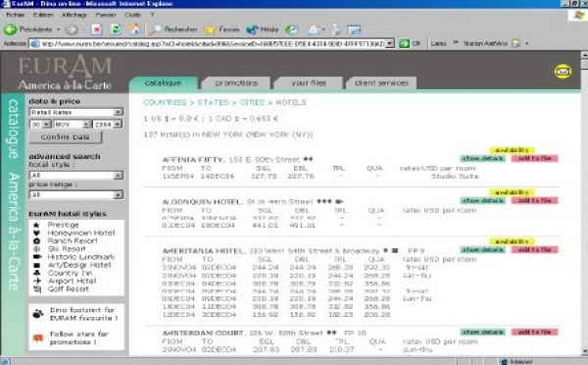The image size is (588, 365).
Task: Click the promotions star burst icon
Action: 38,338
